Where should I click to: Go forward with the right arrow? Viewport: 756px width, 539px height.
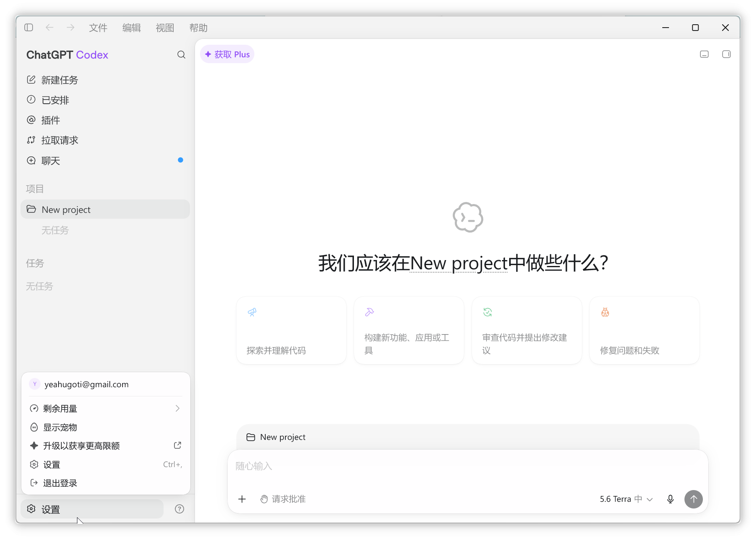(x=70, y=28)
